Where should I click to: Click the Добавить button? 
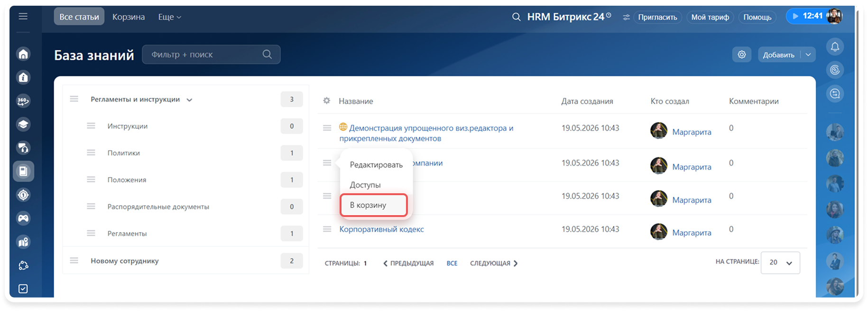pos(779,55)
